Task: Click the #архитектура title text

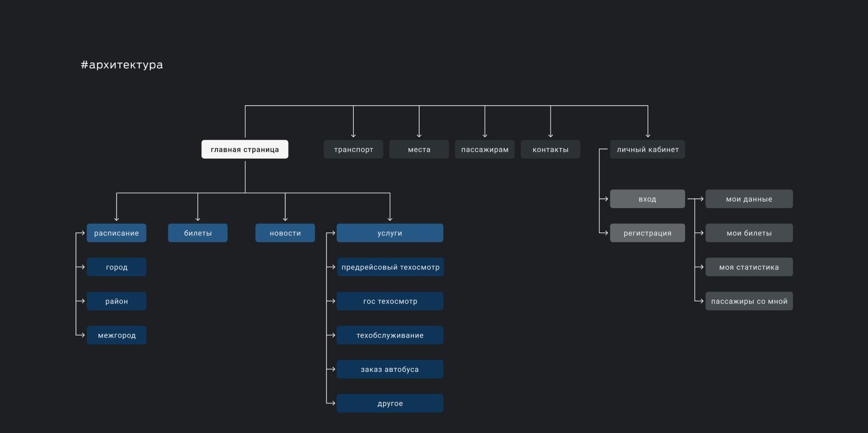Action: (x=122, y=65)
